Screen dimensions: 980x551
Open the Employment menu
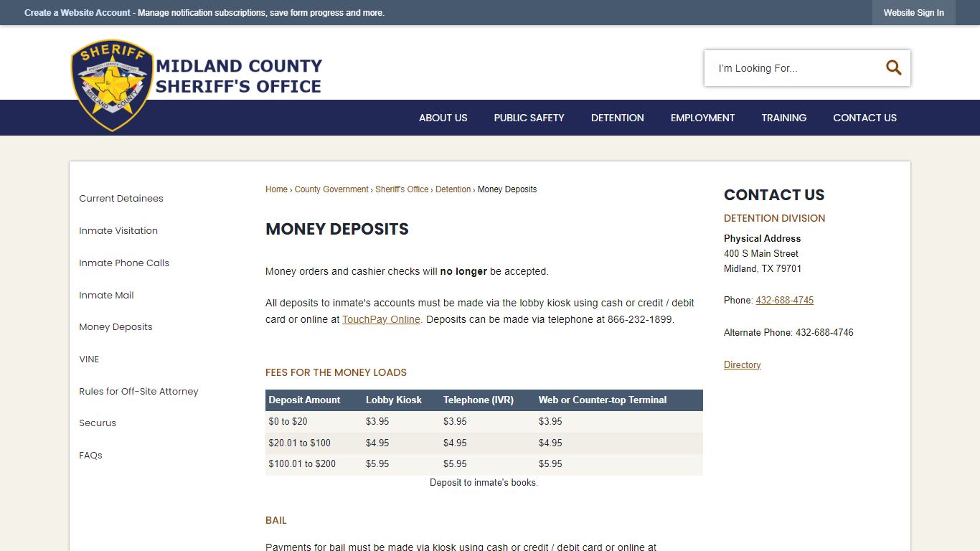(x=702, y=118)
